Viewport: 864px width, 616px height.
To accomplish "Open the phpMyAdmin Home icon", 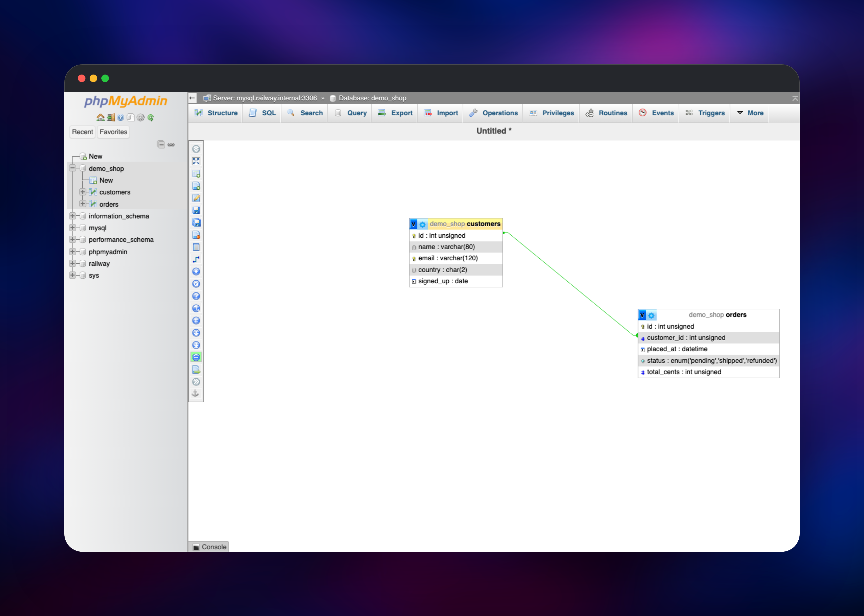I will click(x=101, y=118).
